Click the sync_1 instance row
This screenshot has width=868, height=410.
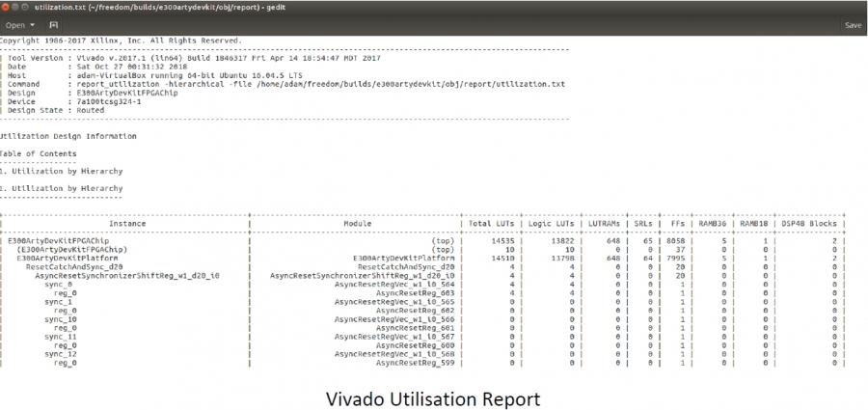pyautogui.click(x=58, y=302)
